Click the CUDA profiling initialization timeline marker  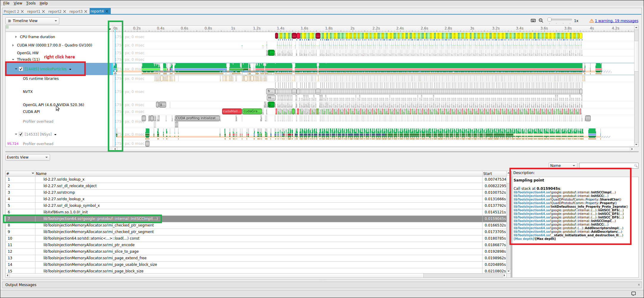click(x=197, y=118)
